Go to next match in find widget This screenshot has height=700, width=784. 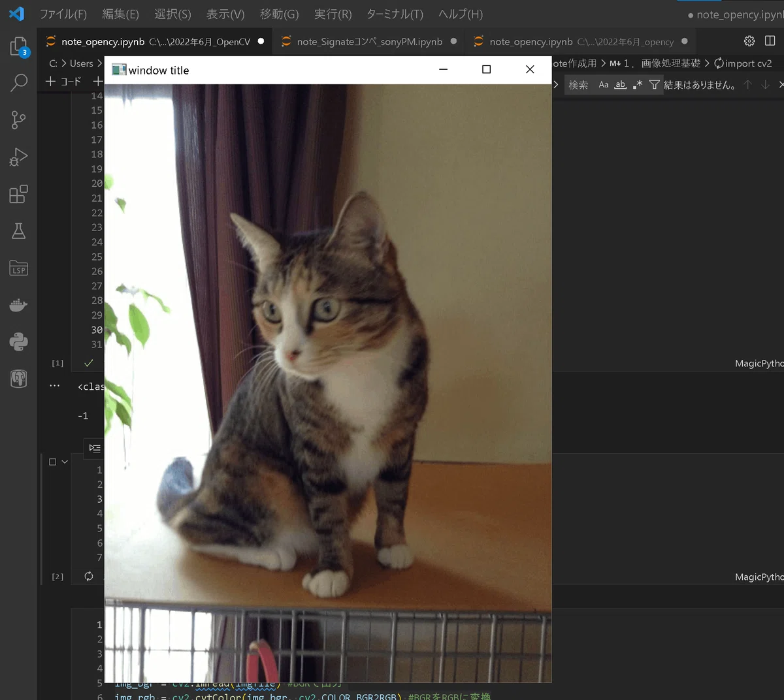pyautogui.click(x=766, y=84)
